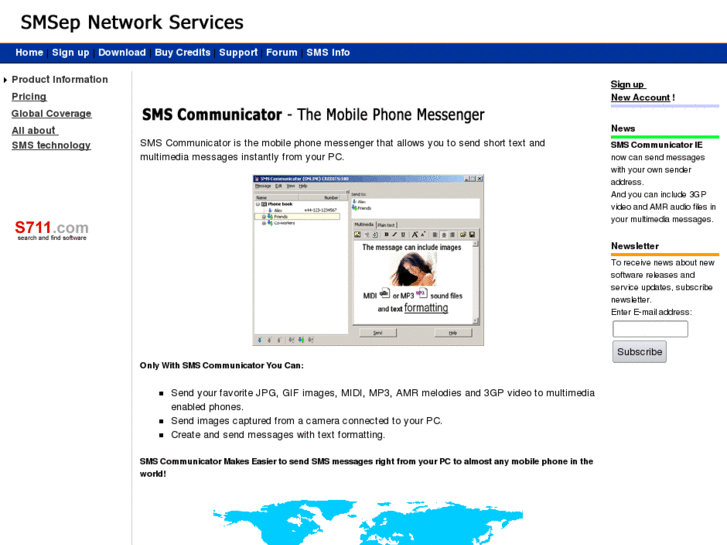The image size is (727, 545).
Task: Select Buy Credits in the navigation bar
Action: pos(183,52)
